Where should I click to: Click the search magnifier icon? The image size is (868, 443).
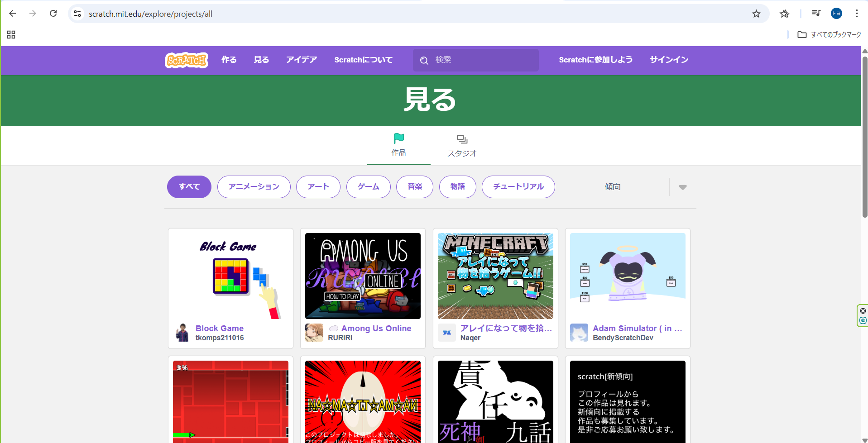[424, 60]
